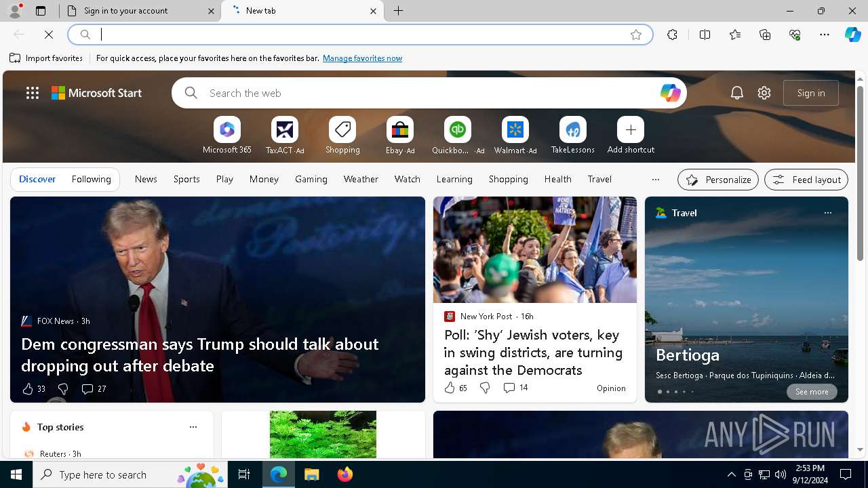Viewport: 868px width, 488px height.
Task: Go to the Money category
Action: click(x=264, y=179)
